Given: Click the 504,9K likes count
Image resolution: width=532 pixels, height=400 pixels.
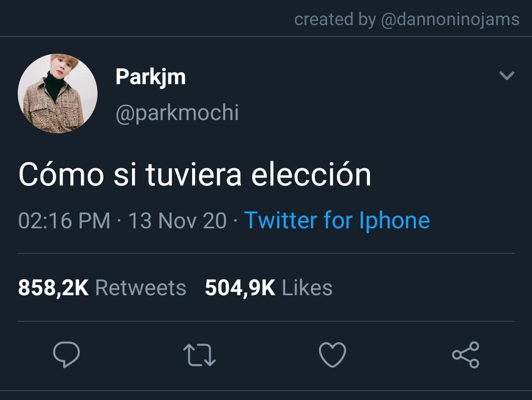Looking at the screenshot, I should pos(240,288).
